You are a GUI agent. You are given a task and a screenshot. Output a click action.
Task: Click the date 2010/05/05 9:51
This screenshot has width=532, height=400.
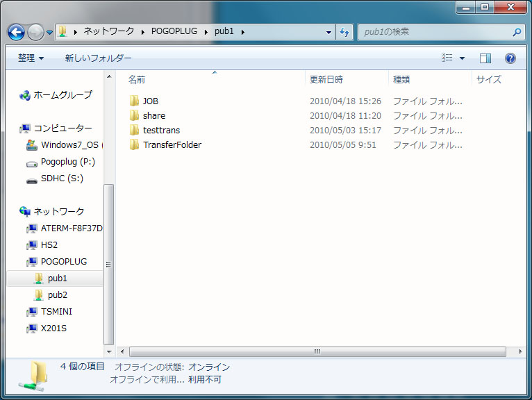342,145
